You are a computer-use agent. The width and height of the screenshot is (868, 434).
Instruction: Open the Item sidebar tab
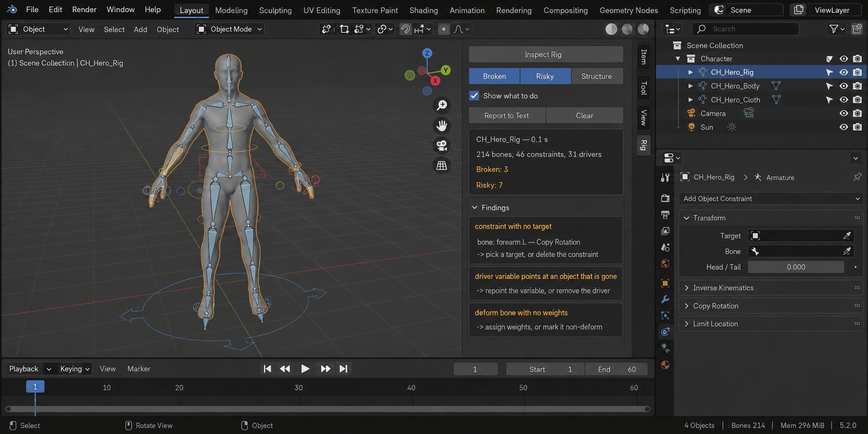(x=644, y=57)
